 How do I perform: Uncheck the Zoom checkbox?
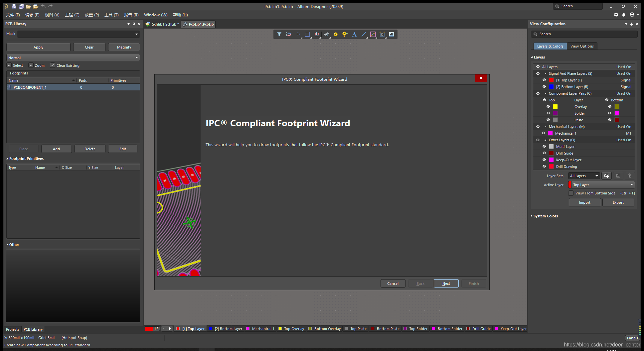tap(31, 65)
